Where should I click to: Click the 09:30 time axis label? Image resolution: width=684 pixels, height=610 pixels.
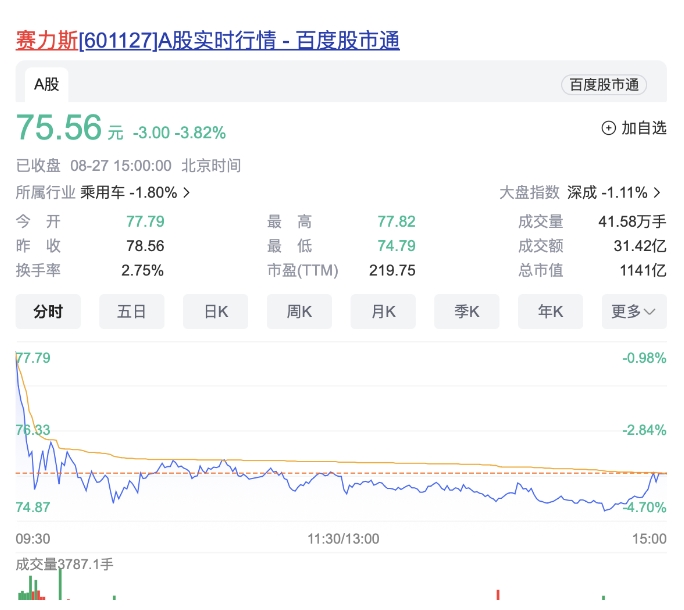coord(33,539)
